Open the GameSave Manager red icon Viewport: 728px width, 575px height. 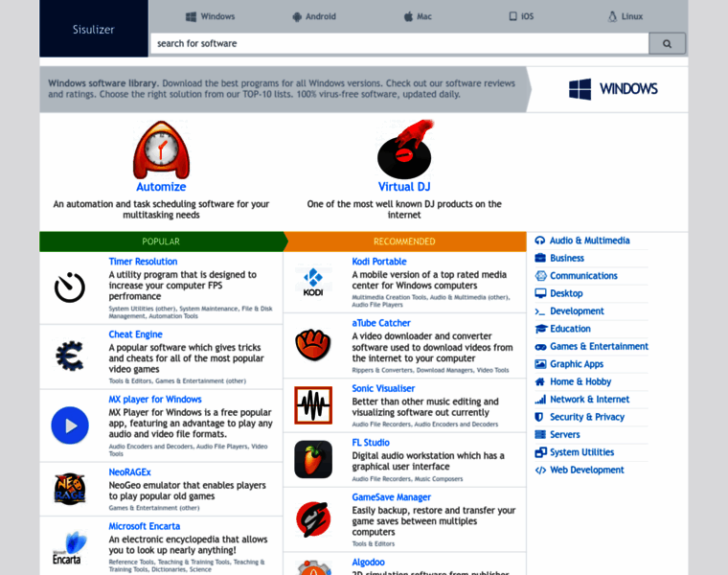(x=313, y=519)
